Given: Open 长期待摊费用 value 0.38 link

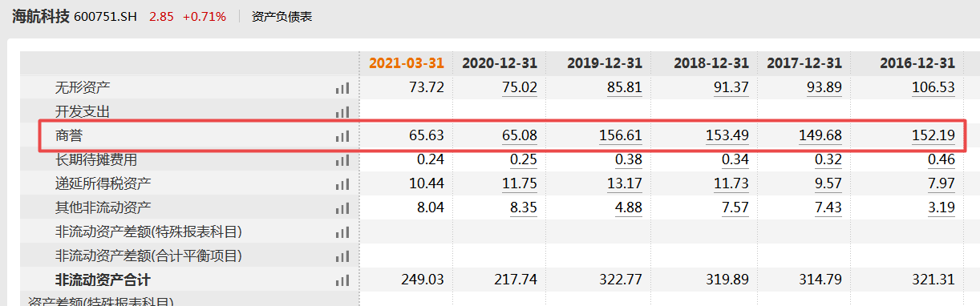Looking at the screenshot, I should click(629, 159).
